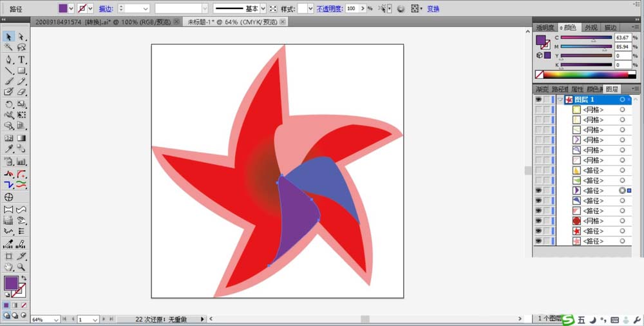Select the Eyedropper tool
This screenshot has height=326, width=644.
8,149
